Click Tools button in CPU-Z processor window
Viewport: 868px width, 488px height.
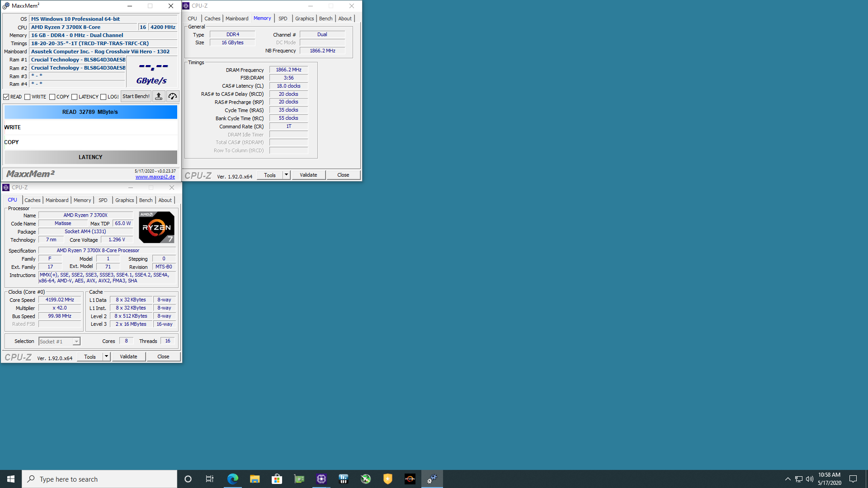(x=90, y=357)
